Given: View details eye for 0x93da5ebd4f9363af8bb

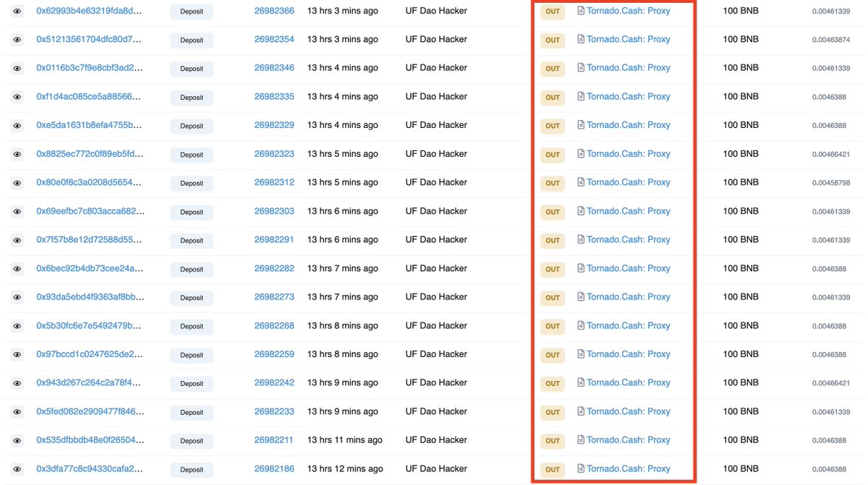Looking at the screenshot, I should [17, 297].
